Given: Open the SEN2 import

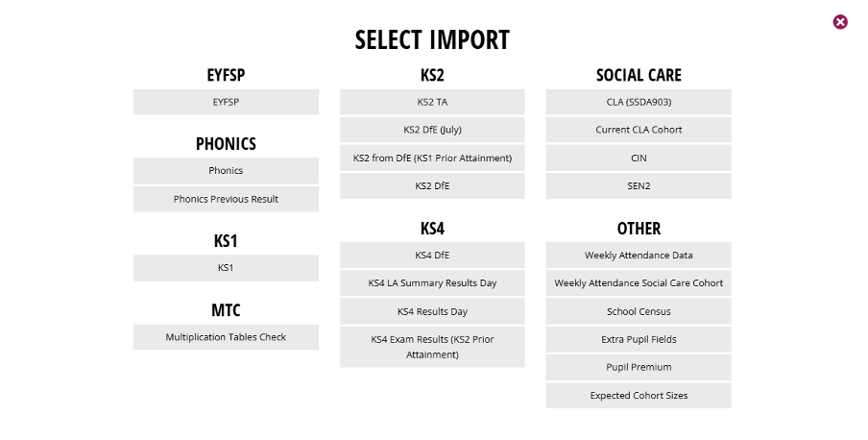Looking at the screenshot, I should point(639,185).
